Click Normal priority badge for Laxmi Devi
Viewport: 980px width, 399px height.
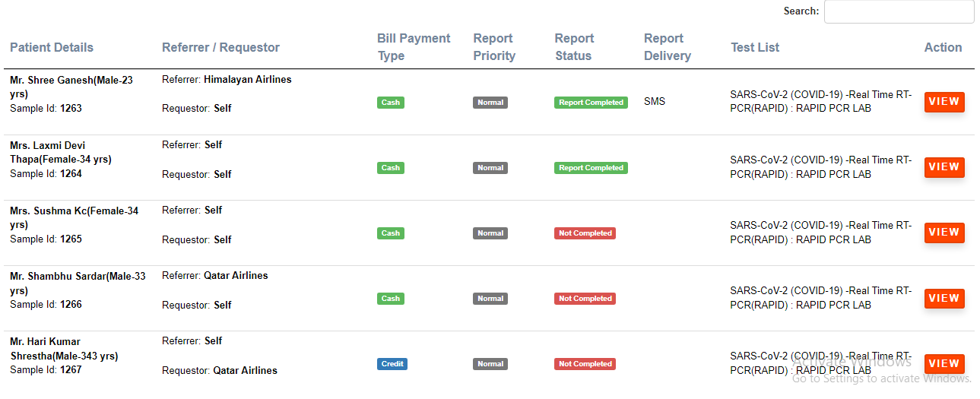490,168
